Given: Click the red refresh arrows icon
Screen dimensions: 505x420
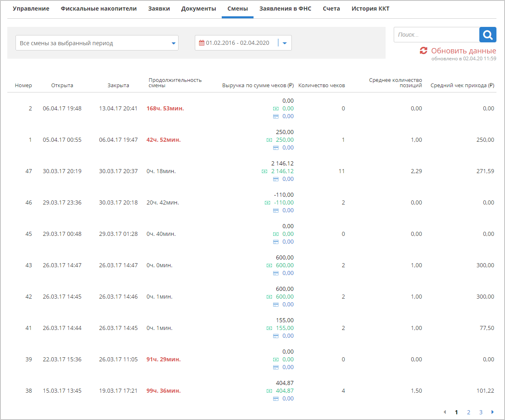Looking at the screenshot, I should (x=423, y=51).
